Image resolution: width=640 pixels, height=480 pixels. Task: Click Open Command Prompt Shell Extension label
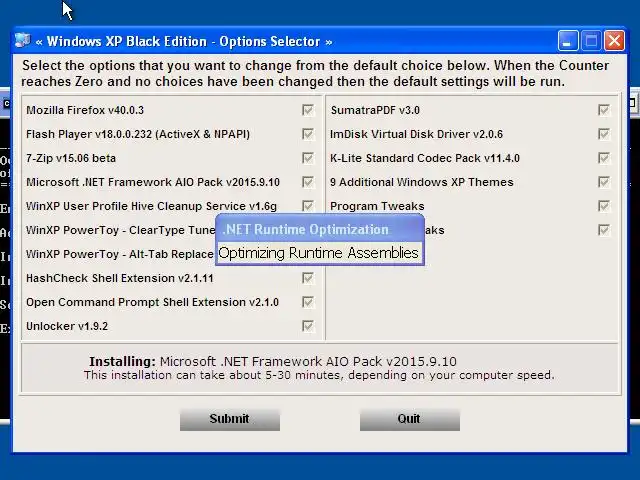[x=153, y=302]
